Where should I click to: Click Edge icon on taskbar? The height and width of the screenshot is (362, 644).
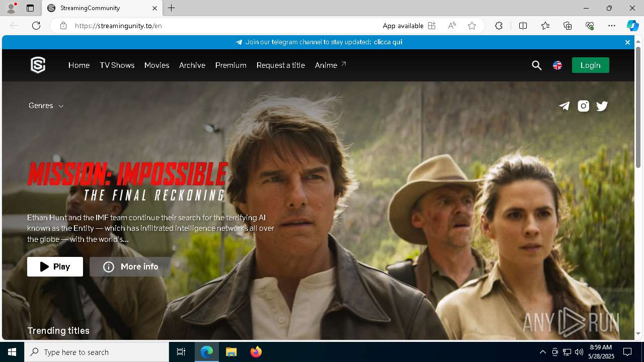point(207,352)
